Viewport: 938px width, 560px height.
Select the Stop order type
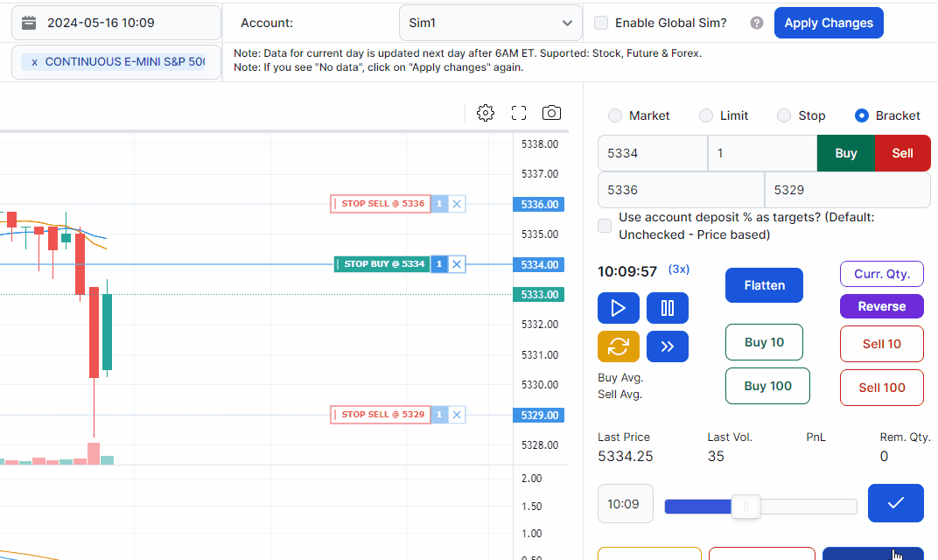pyautogui.click(x=784, y=115)
